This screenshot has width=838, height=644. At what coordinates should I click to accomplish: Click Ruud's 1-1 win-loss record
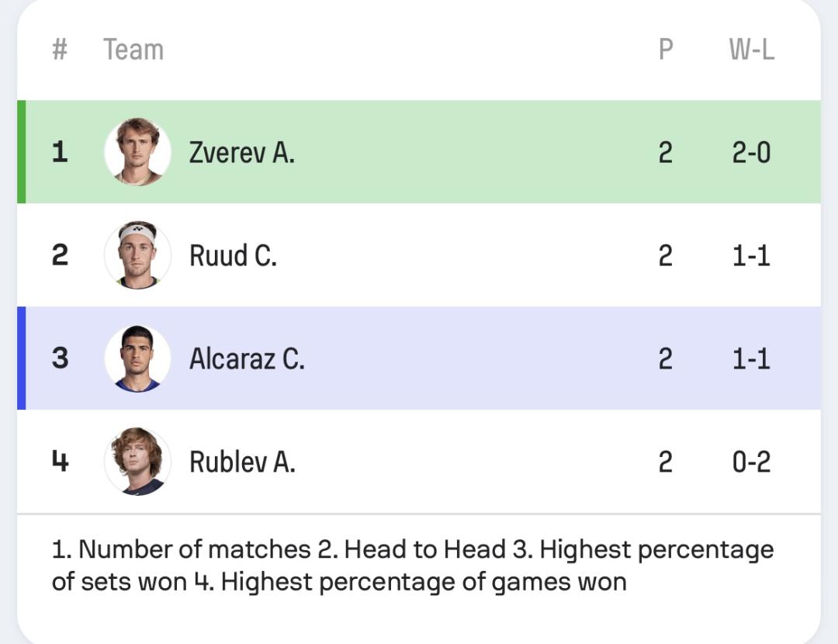751,255
